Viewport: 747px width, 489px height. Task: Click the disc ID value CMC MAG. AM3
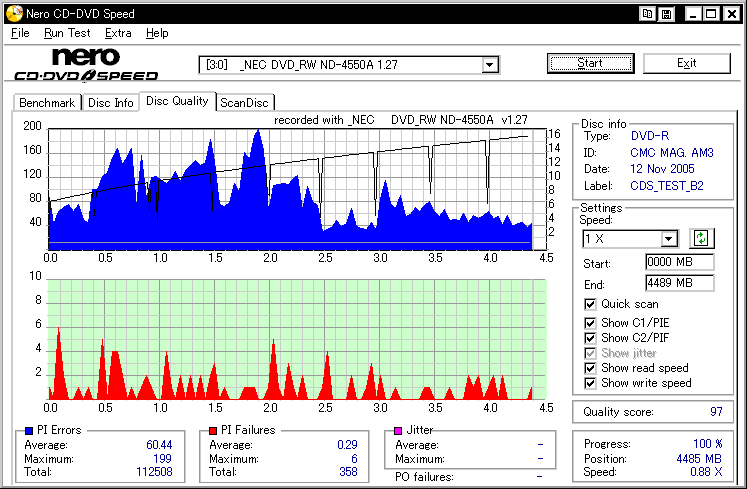pos(672,153)
